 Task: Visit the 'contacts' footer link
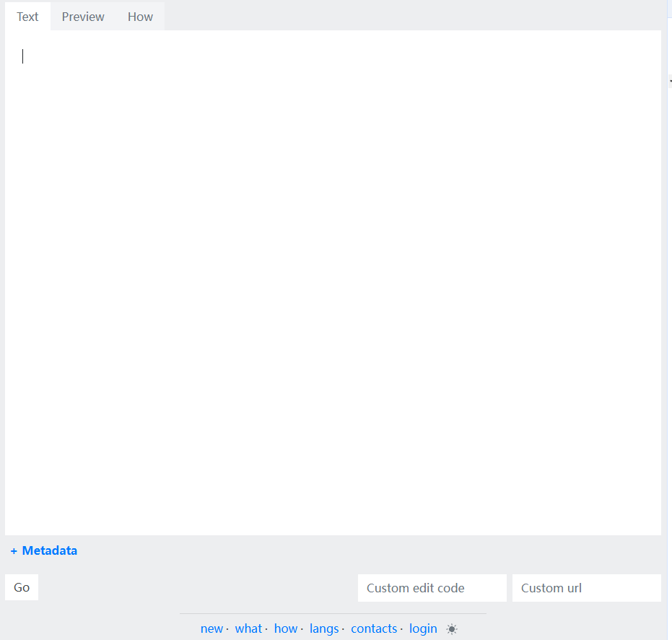[374, 628]
